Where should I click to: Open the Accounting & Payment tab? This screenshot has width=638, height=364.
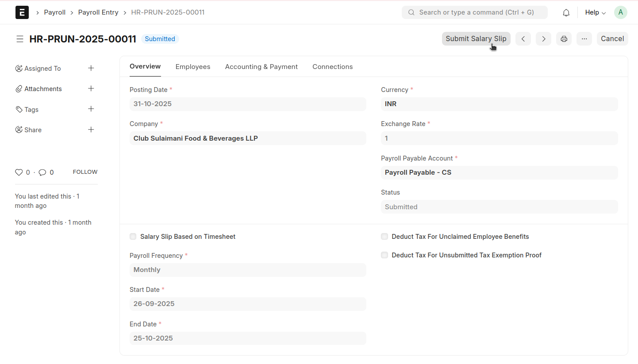pyautogui.click(x=261, y=67)
